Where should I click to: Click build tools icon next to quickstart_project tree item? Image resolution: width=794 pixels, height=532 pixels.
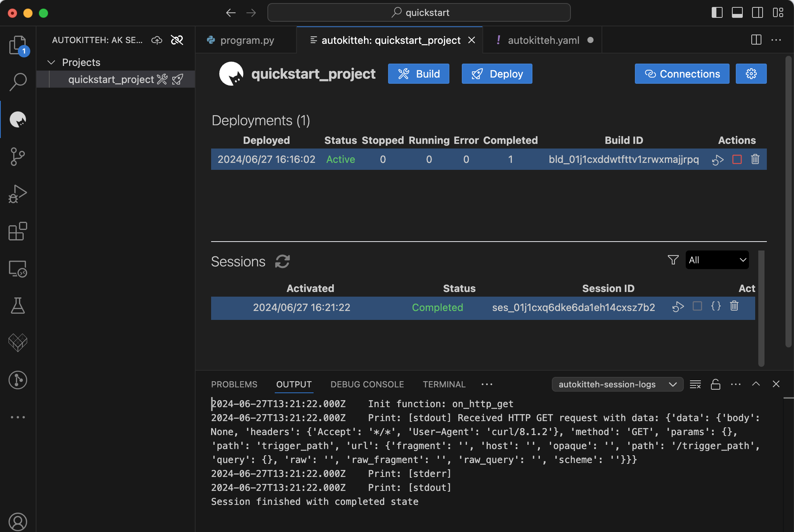[x=162, y=79]
